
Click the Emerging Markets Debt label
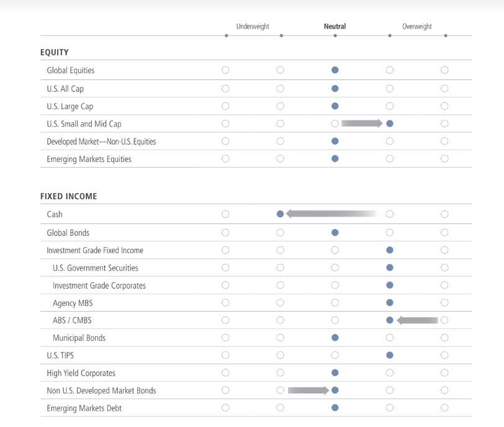(84, 408)
